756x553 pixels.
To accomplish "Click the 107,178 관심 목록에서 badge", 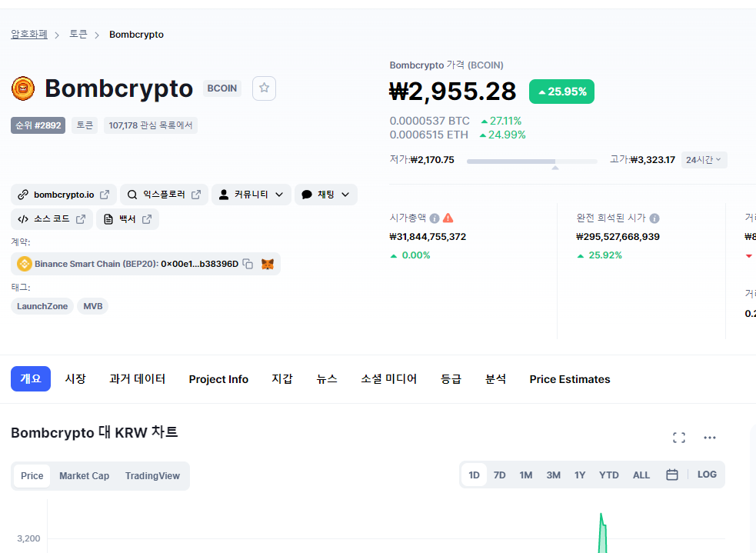I will tap(151, 125).
